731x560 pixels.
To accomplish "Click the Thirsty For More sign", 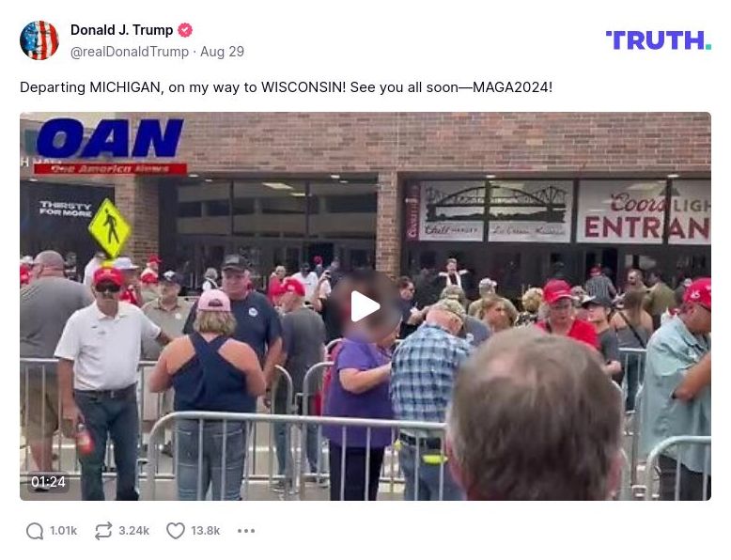I will (x=65, y=209).
